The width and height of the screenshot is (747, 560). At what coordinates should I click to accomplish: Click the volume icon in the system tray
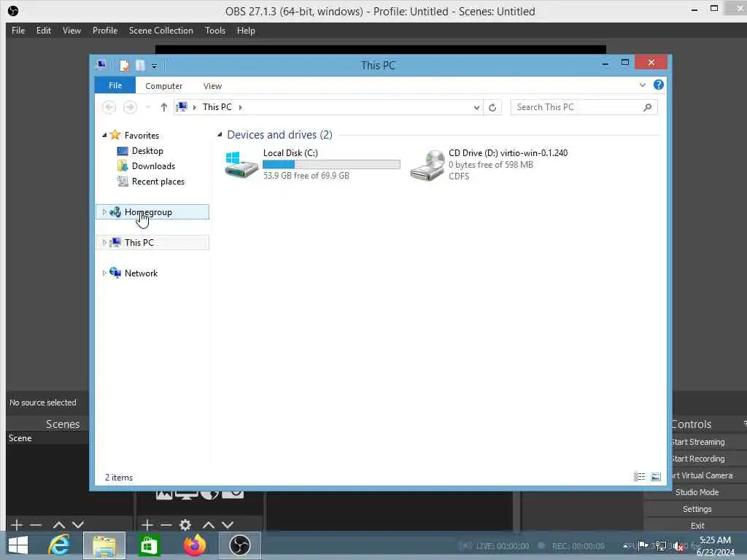(x=679, y=546)
